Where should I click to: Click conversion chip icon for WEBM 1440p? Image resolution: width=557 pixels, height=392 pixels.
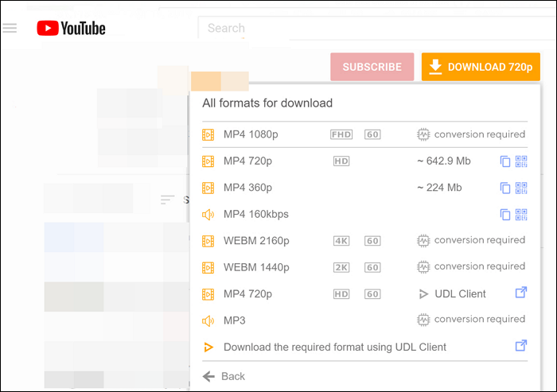pos(423,267)
